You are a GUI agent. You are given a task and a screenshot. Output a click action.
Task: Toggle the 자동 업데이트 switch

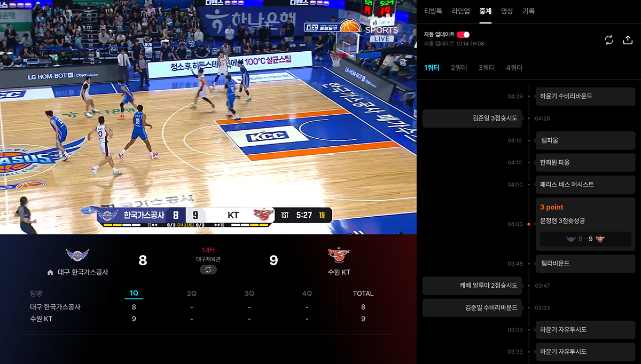[463, 34]
